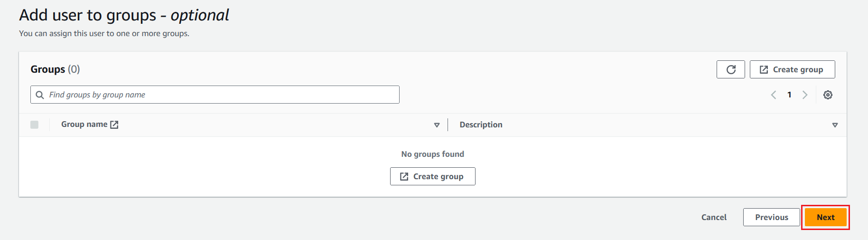
Task: Select page number 1 in the pagination
Action: click(789, 95)
